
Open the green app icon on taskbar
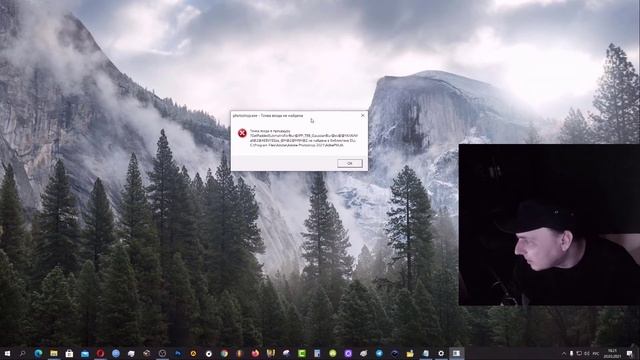point(302,353)
